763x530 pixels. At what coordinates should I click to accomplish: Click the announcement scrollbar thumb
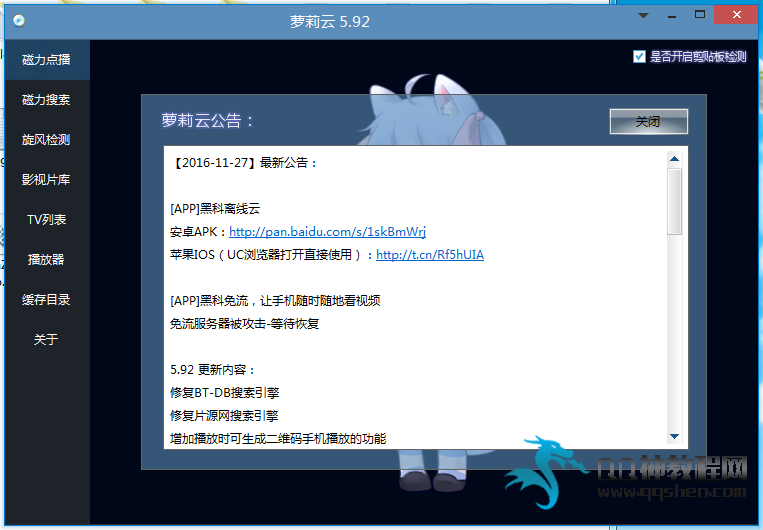tap(674, 201)
